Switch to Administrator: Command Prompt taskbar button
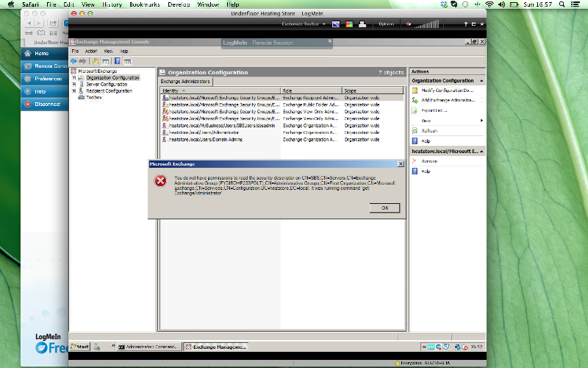The image size is (588, 368). pyautogui.click(x=150, y=347)
